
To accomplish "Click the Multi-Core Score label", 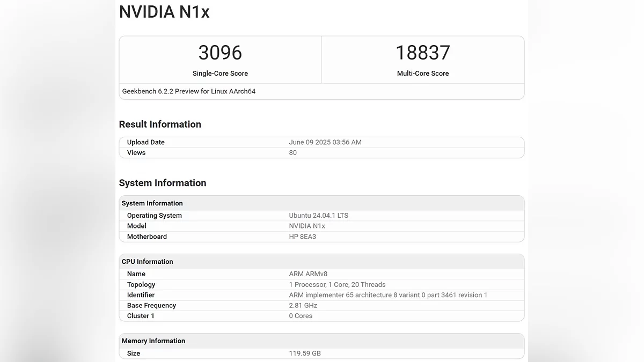I will point(422,73).
